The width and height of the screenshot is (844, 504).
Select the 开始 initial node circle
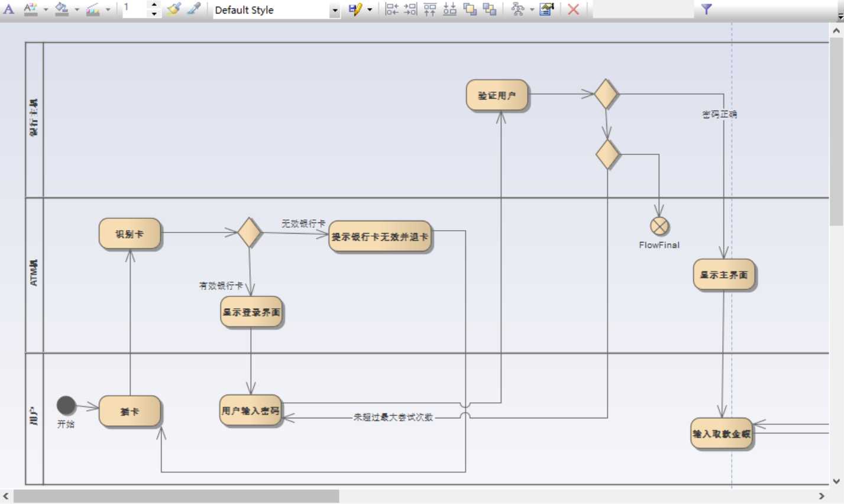(66, 406)
